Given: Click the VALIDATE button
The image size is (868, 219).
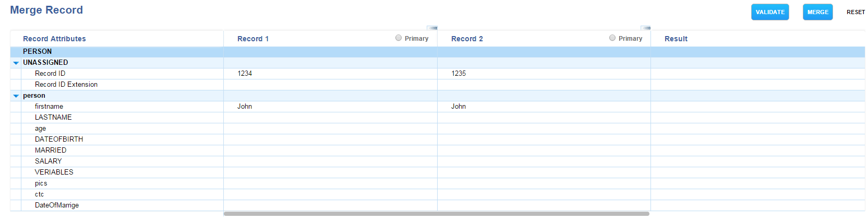Looking at the screenshot, I should pyautogui.click(x=770, y=12).
